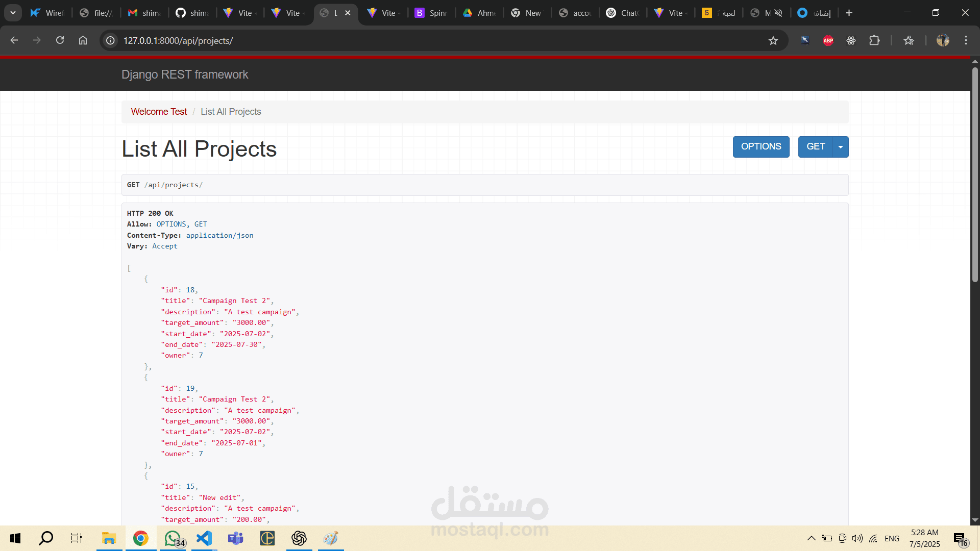980x551 pixels.
Task: Open File Explorer from the taskbar
Action: click(x=109, y=538)
